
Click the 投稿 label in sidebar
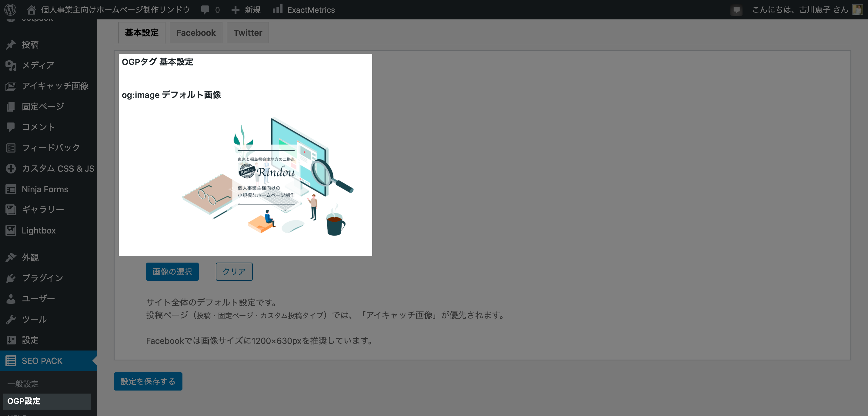point(30,45)
